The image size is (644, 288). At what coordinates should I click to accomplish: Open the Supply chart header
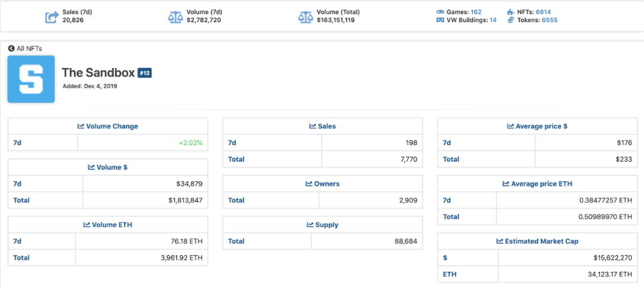click(323, 225)
